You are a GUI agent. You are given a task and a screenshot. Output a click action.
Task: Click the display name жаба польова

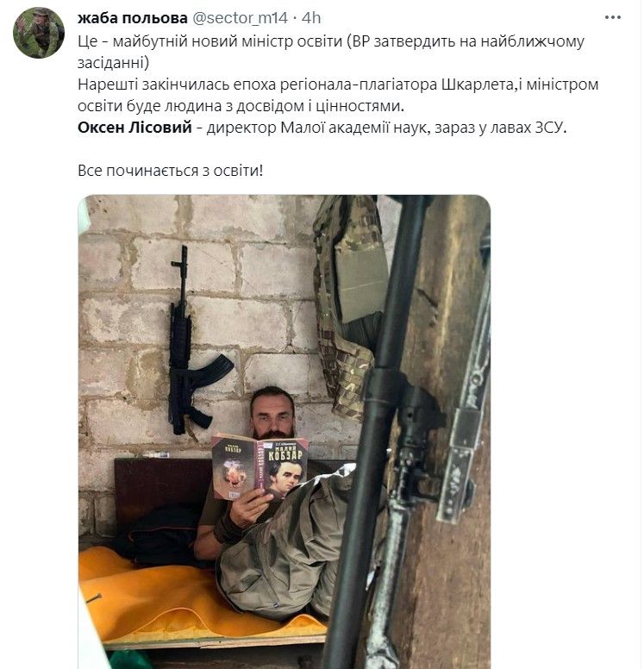coord(133,18)
